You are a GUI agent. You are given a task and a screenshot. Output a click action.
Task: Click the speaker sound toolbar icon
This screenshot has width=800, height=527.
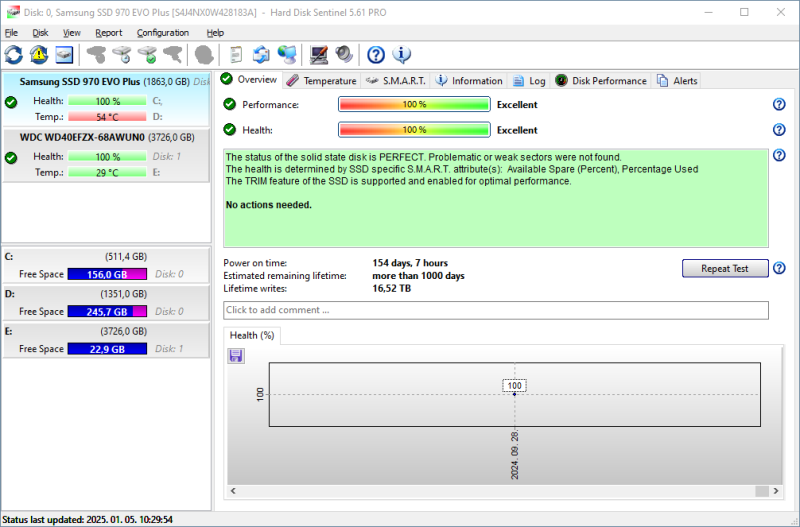click(x=344, y=55)
